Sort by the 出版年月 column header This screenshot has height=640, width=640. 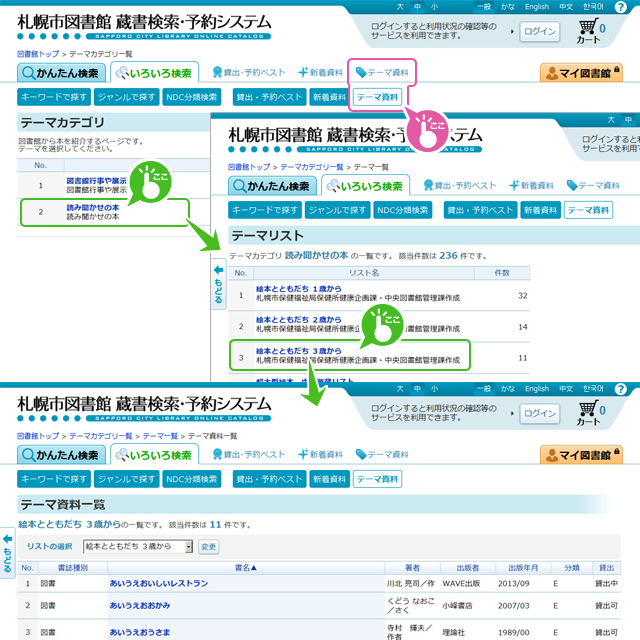[x=523, y=568]
